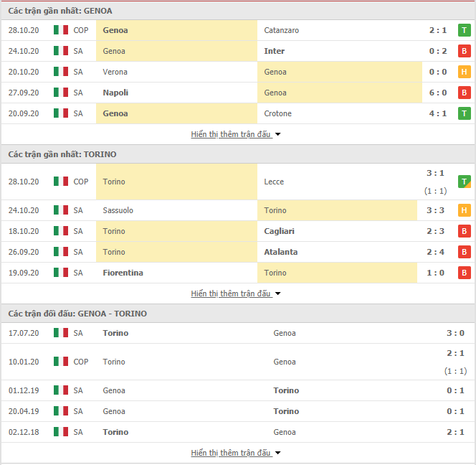This screenshot has height=465, width=476.
Task: Open the Catanzaro team name
Action: click(x=282, y=30)
